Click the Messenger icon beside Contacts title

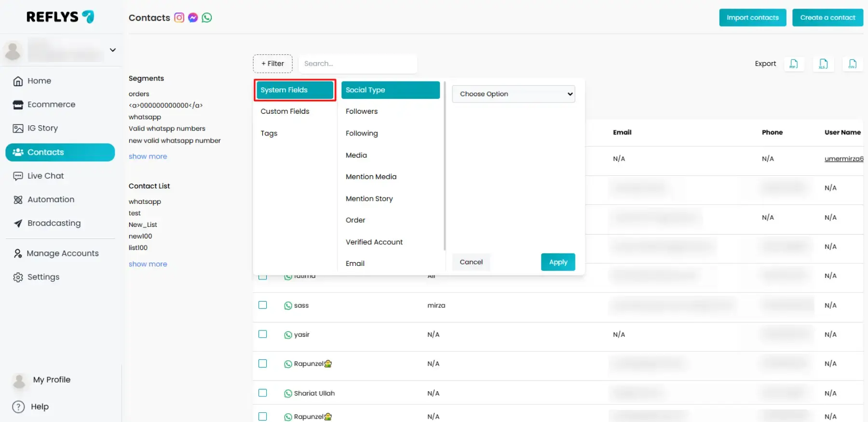pyautogui.click(x=193, y=18)
